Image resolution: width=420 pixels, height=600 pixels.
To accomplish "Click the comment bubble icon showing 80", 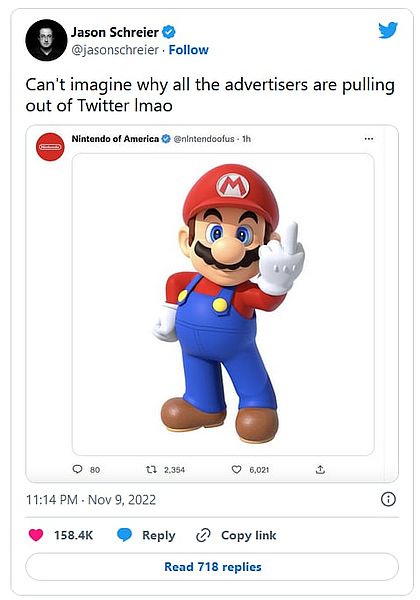I will pos(77,469).
